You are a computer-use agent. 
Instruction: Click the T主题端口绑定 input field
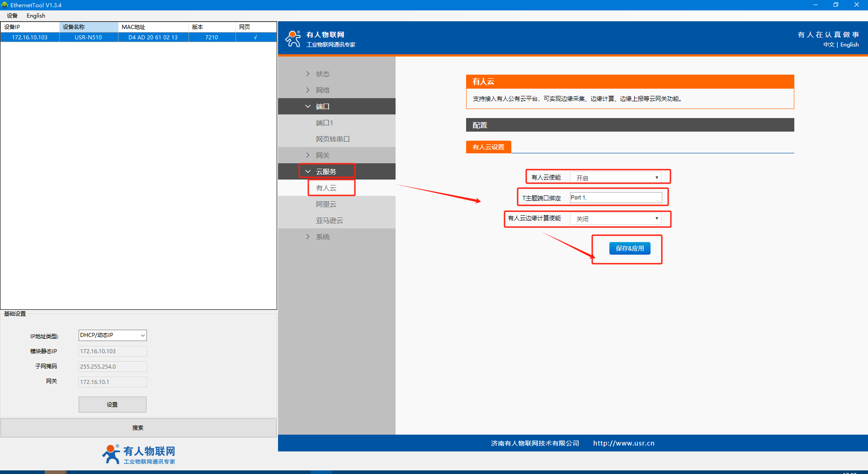615,198
